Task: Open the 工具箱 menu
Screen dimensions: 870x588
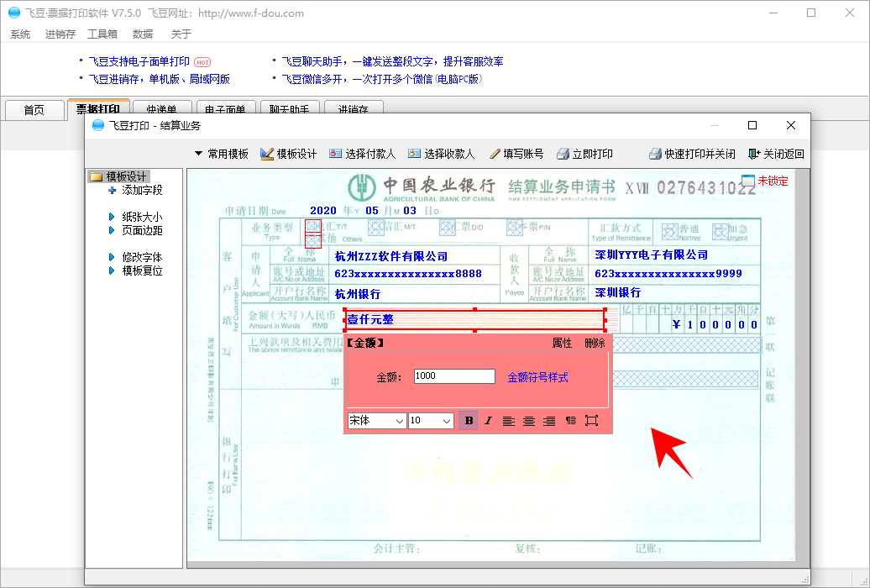Action: click(102, 34)
